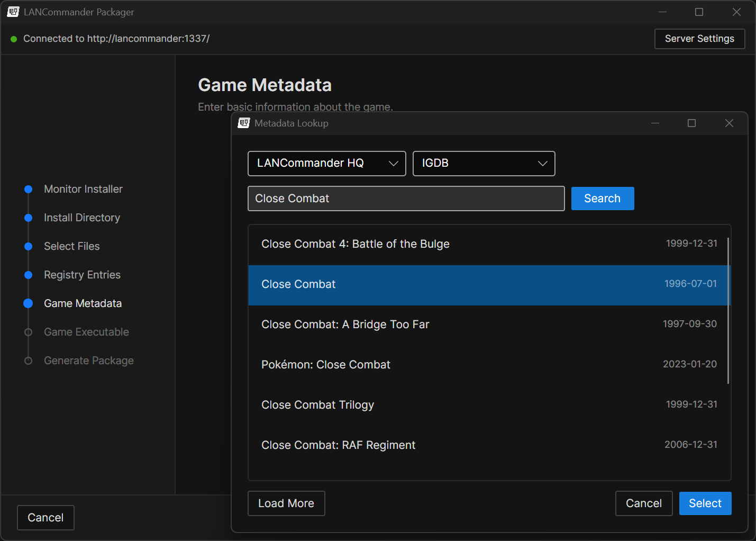
Task: Maximize the LANCommander Packager window
Action: [699, 12]
